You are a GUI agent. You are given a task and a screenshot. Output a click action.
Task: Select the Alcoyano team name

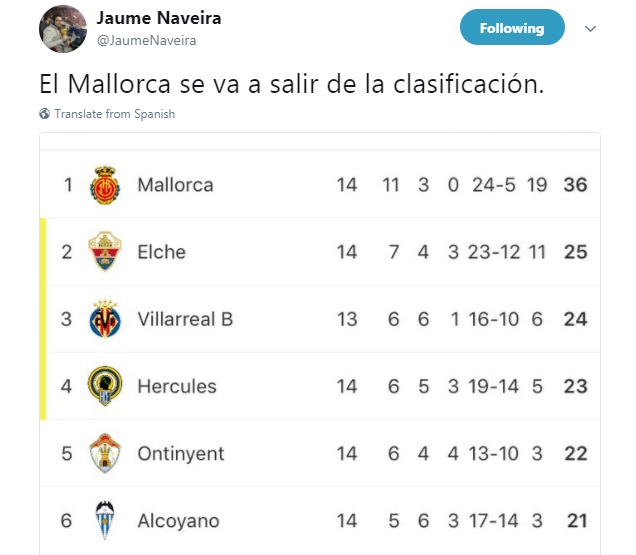pos(178,521)
